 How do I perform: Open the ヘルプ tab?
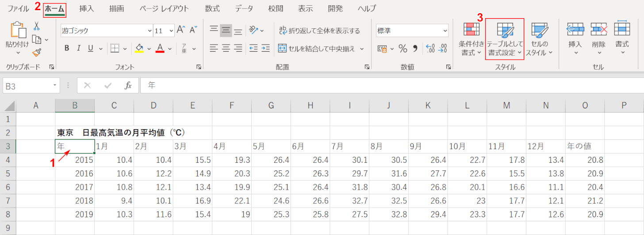367,8
